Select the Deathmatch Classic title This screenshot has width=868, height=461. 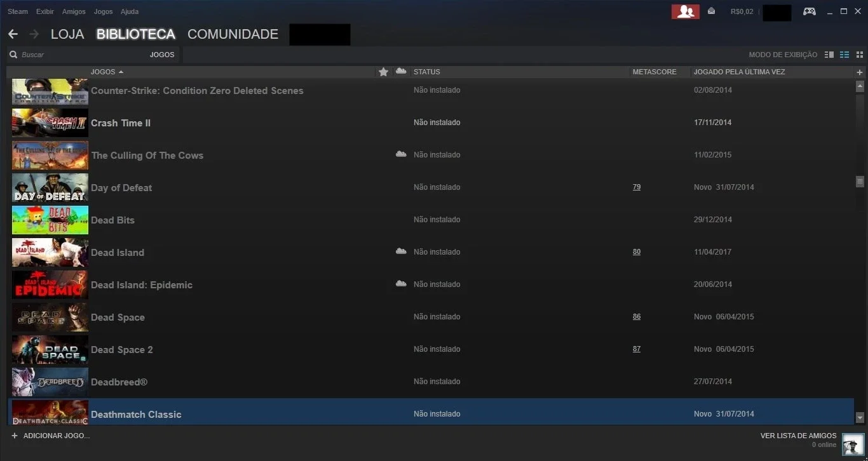[136, 415]
